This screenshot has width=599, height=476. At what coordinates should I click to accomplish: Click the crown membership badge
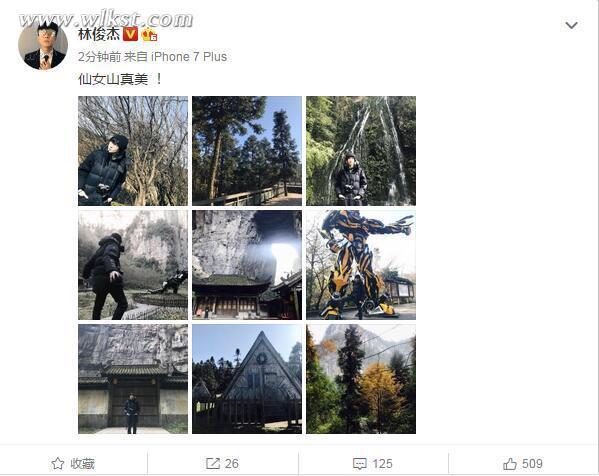click(149, 35)
